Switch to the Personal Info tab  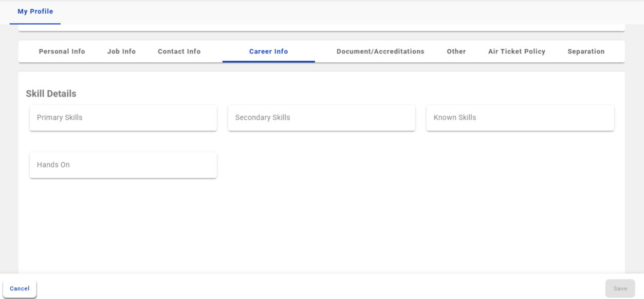62,51
